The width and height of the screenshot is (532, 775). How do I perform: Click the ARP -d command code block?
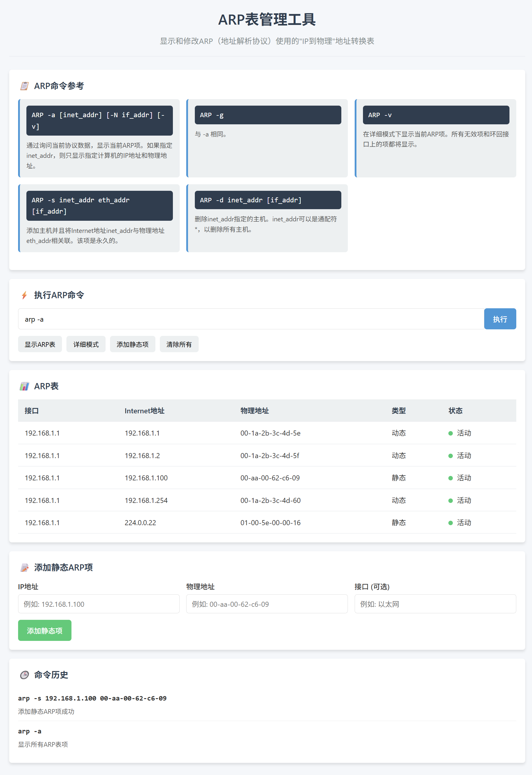click(268, 200)
